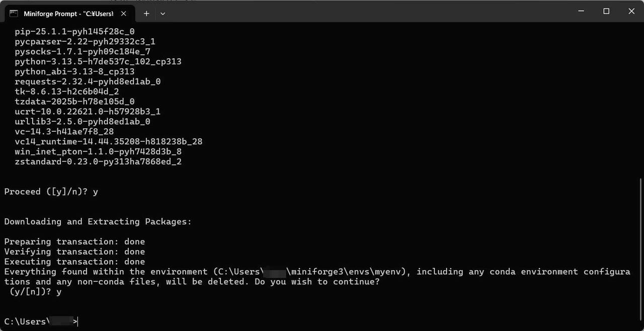Click the "Proceed ([y]/n)? y" line

tap(51, 192)
